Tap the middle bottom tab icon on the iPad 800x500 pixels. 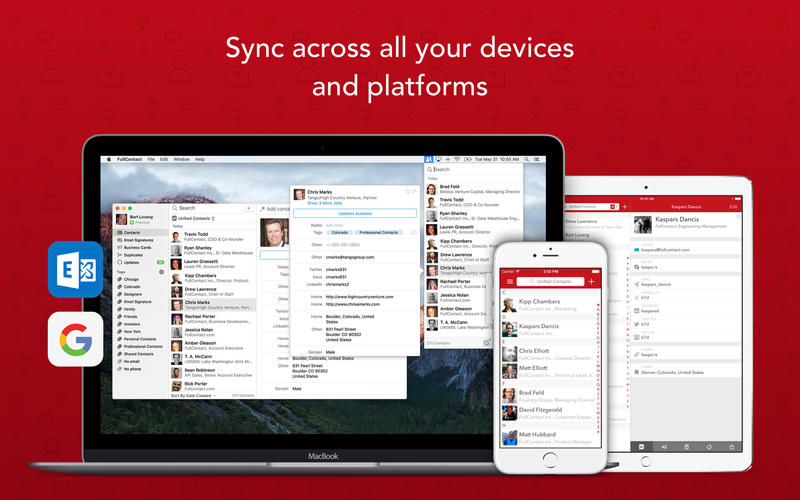coord(686,446)
